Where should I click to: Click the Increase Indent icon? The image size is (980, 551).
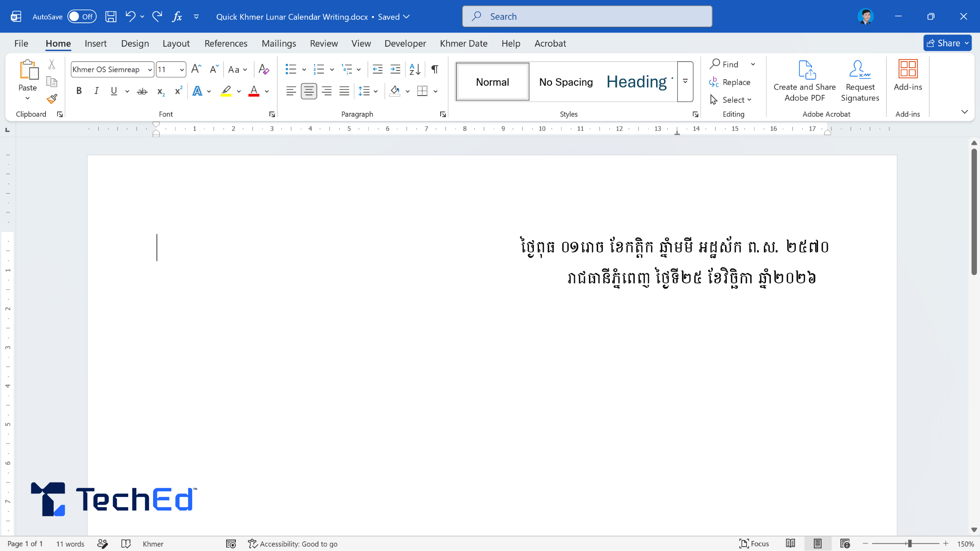(x=395, y=69)
